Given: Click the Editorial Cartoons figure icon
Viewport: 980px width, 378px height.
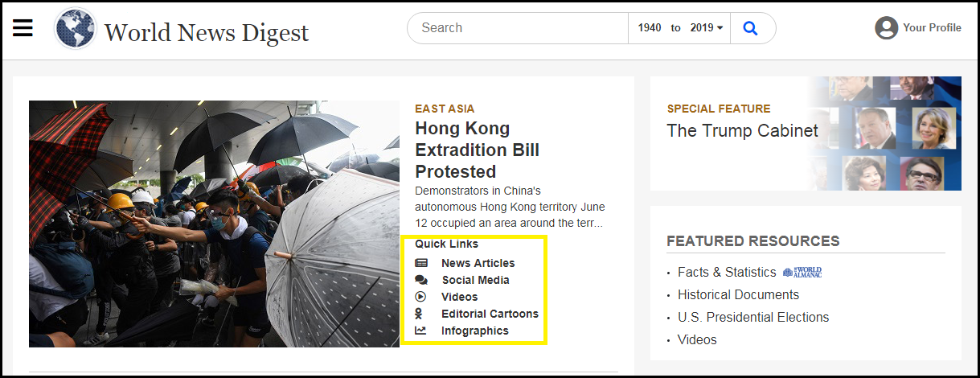Looking at the screenshot, I should click(x=421, y=314).
